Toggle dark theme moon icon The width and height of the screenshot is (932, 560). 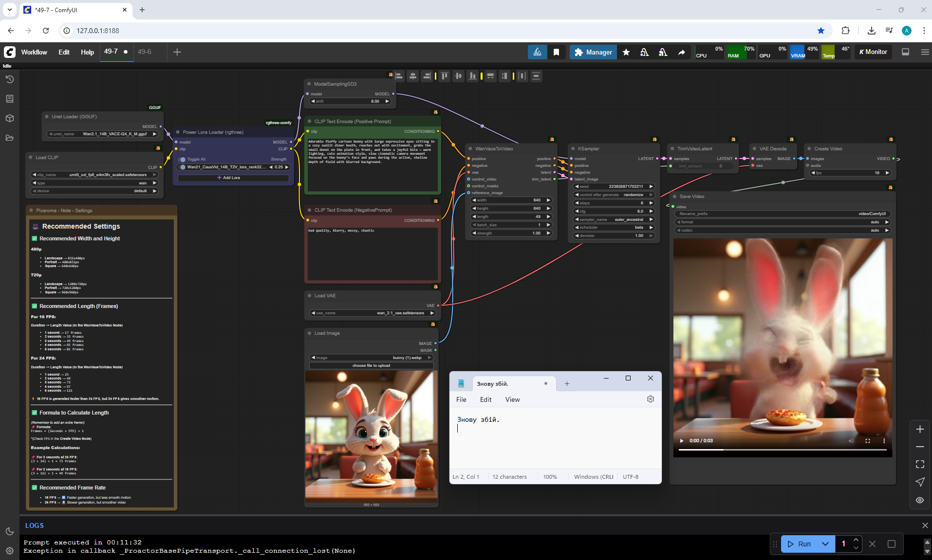[10, 531]
